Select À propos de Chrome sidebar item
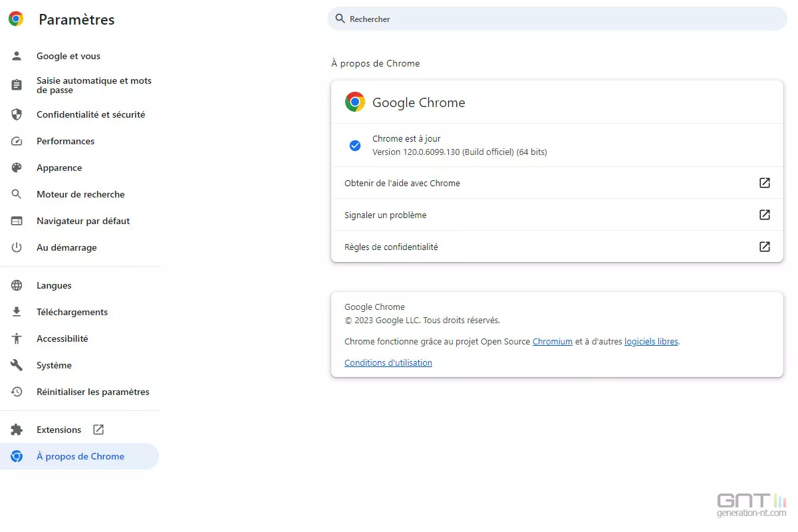This screenshot has height=532, width=798. (80, 456)
